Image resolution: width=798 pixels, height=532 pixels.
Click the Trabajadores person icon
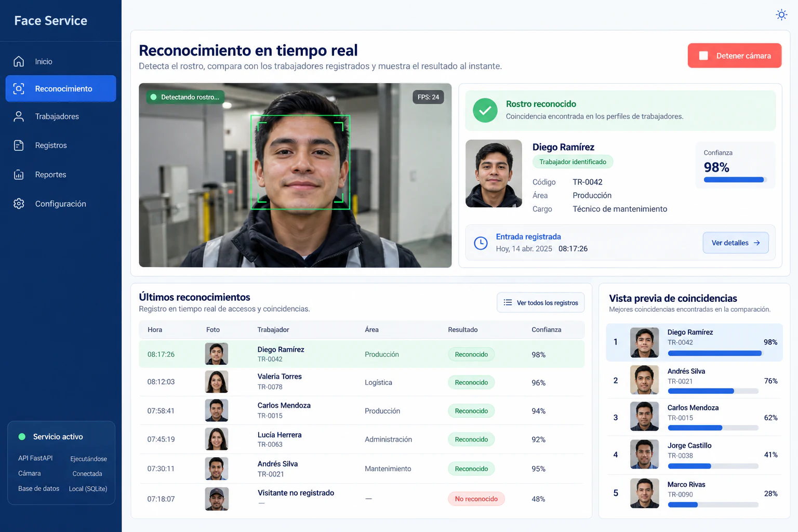19,116
